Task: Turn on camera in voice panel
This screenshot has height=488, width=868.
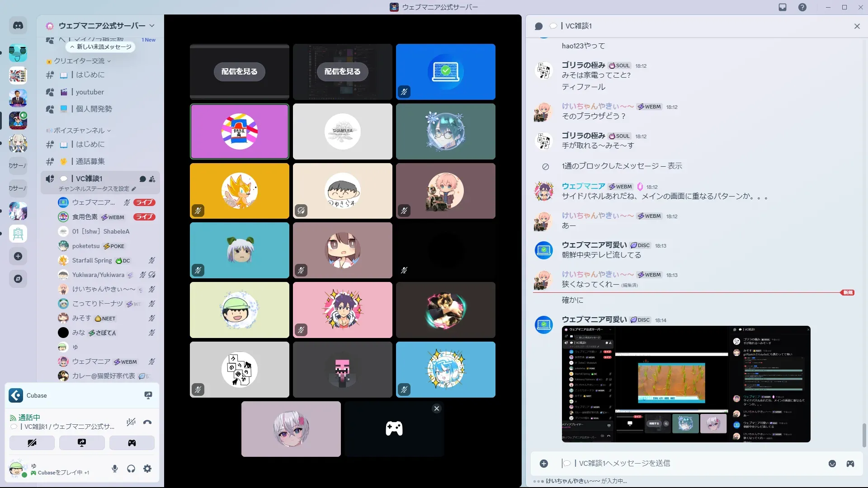Action: [x=32, y=443]
